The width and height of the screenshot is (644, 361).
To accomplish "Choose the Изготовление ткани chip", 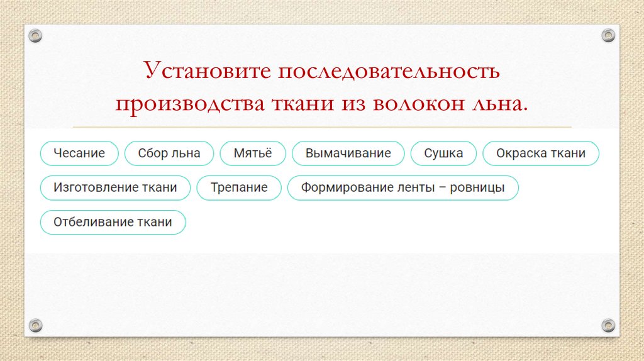I will point(116,187).
